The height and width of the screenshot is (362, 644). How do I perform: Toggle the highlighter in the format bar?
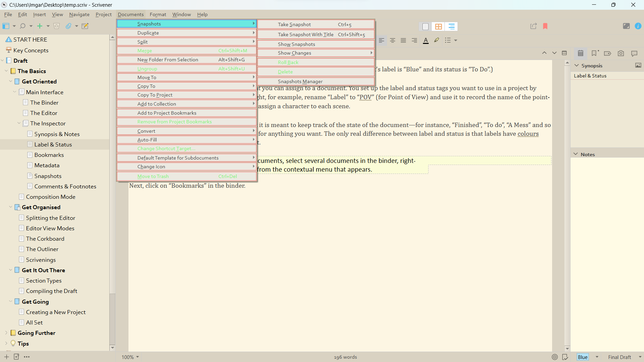coord(436,40)
